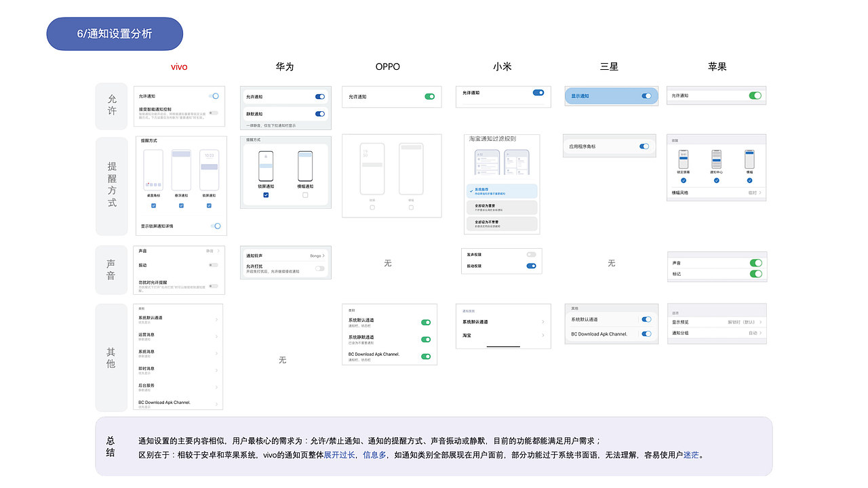Viewport: 868px width, 488px height.
Task: Disable Xiaomi's 振动权限 toggle
Action: point(530,267)
